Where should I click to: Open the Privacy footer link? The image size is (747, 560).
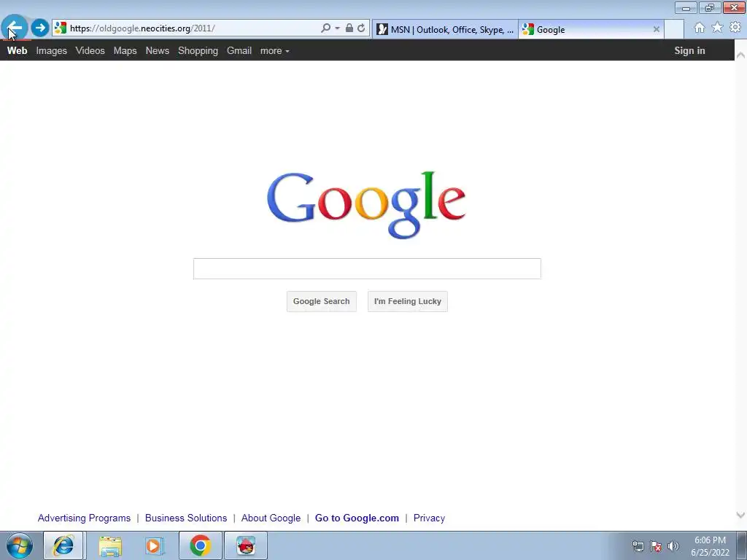[x=429, y=518]
